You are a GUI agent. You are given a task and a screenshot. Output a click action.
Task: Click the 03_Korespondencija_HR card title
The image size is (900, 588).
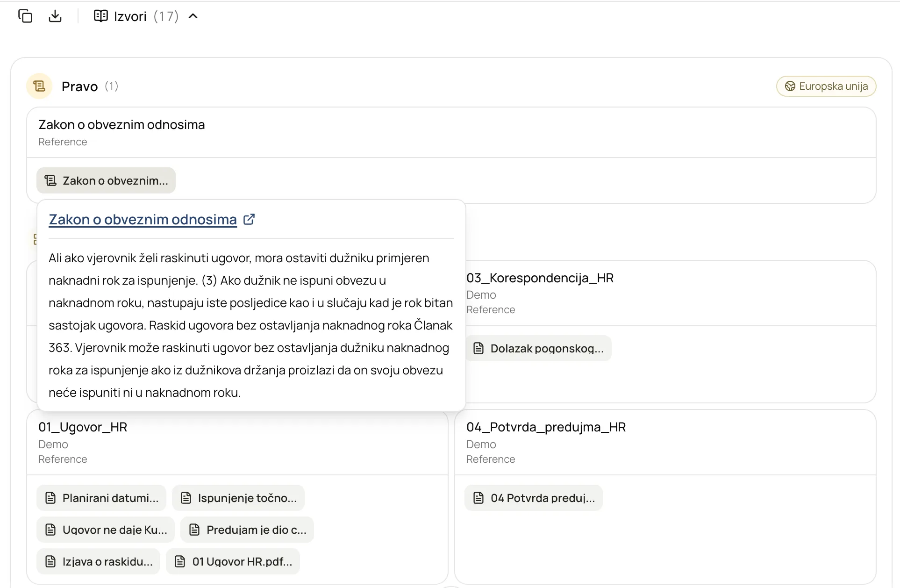tap(540, 278)
